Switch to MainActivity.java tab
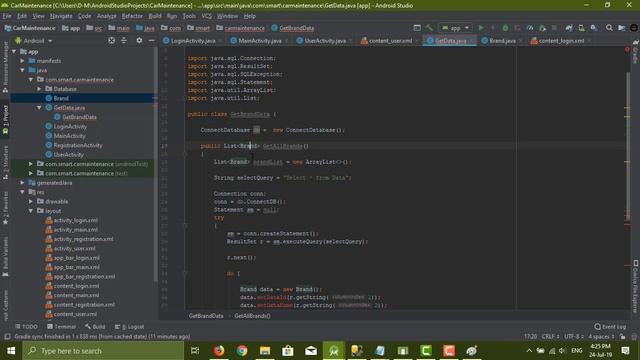This screenshot has width=640, height=360. point(260,41)
